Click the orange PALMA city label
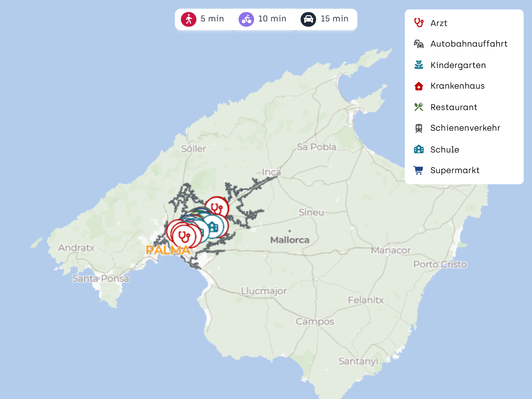 168,250
